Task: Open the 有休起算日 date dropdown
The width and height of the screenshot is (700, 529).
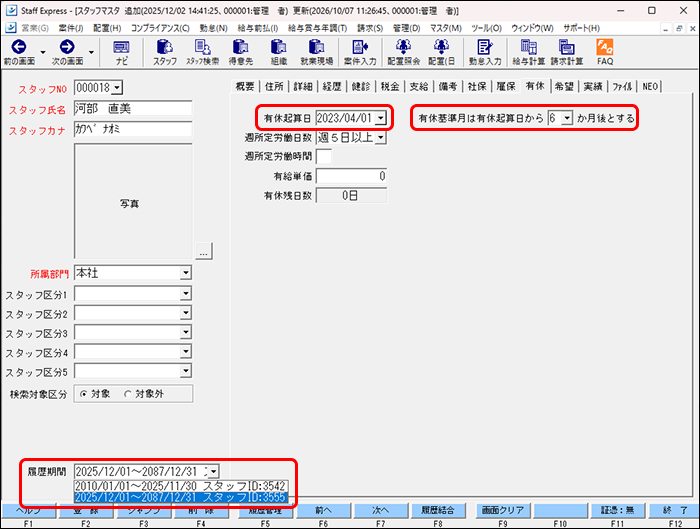Action: pos(380,118)
